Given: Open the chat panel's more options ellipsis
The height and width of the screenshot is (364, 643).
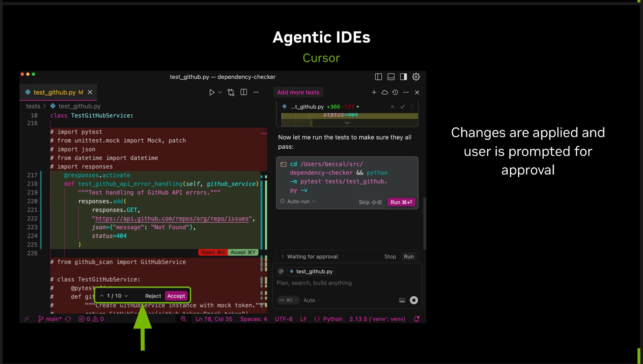Looking at the screenshot, I should (406, 92).
